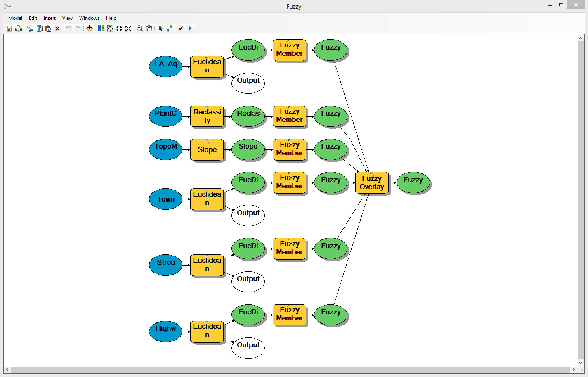Select the LA_Aq input data oval
The height and width of the screenshot is (377, 588).
click(x=165, y=66)
